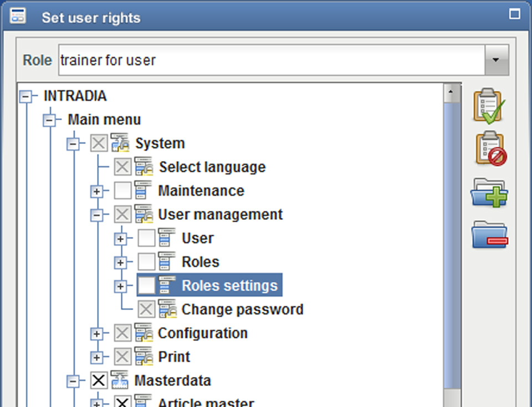532x407 pixels.
Task: Expand the Roles tree node
Action: [x=120, y=262]
